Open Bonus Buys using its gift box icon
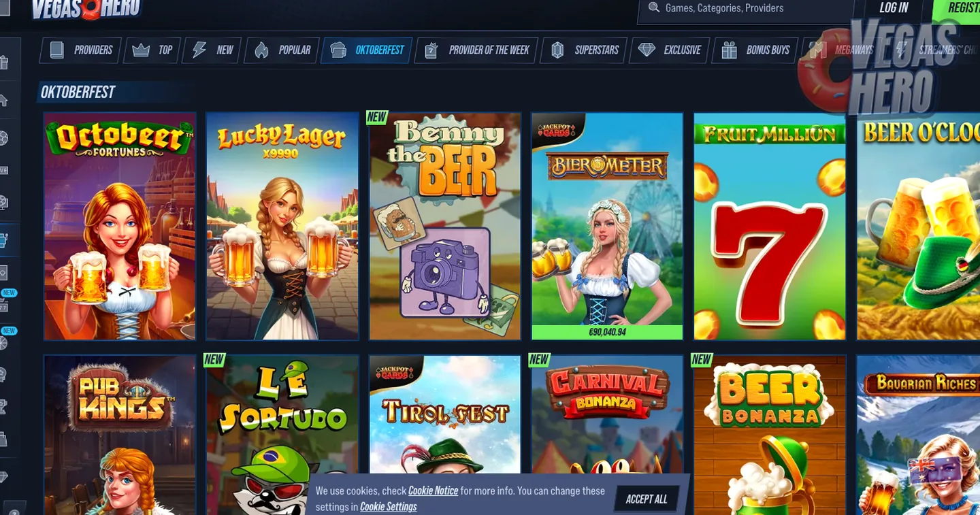 (x=729, y=50)
